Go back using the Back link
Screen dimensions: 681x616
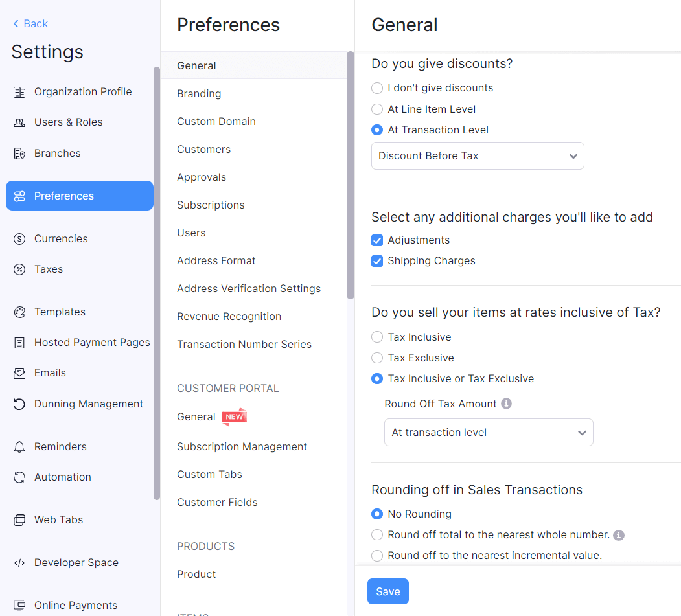[x=30, y=24]
